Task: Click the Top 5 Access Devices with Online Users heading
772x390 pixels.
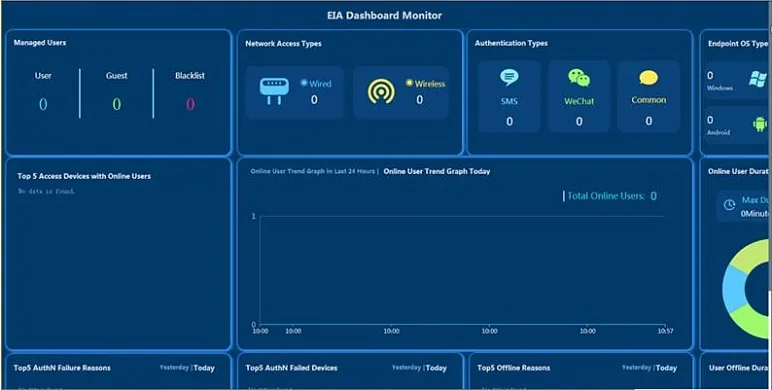Action: pyautogui.click(x=84, y=176)
